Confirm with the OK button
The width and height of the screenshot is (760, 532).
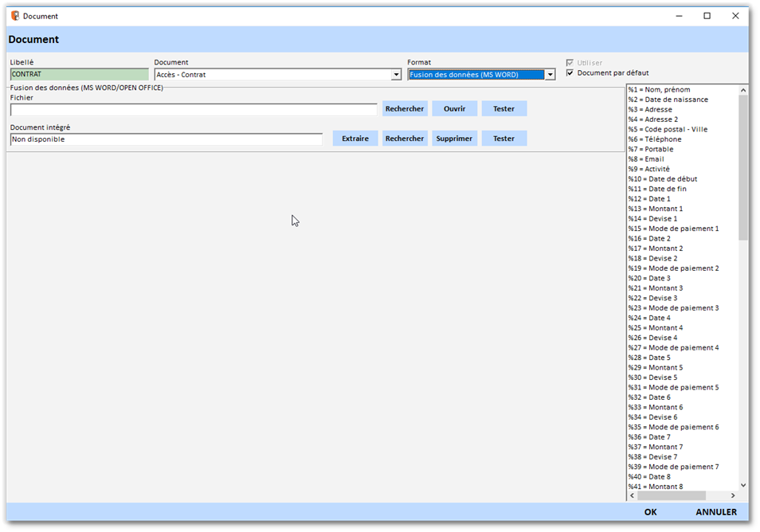tap(650, 512)
